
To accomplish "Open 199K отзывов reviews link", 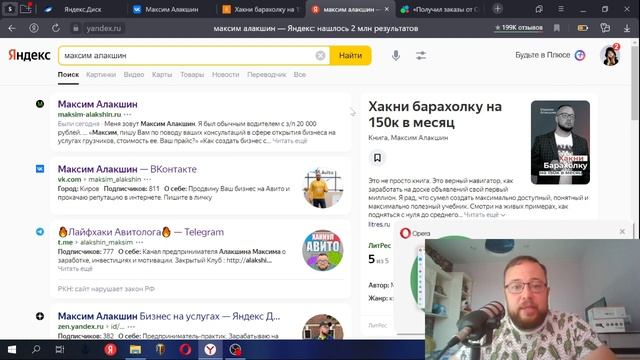I will pyautogui.click(x=519, y=28).
